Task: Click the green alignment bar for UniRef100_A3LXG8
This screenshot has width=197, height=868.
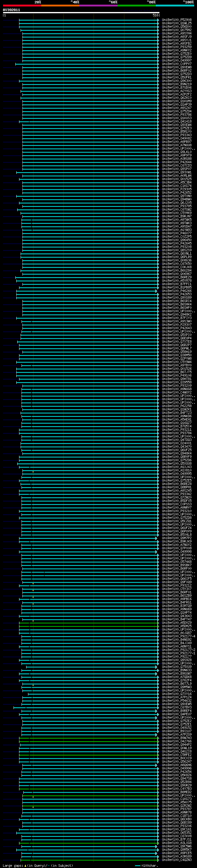Action: (x=89, y=843)
